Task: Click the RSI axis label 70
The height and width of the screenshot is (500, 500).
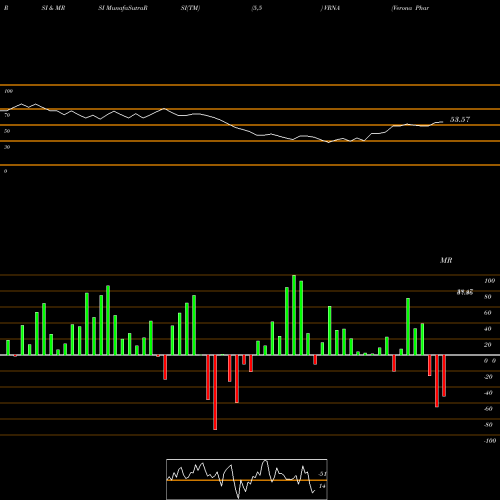Action: coord(7,115)
